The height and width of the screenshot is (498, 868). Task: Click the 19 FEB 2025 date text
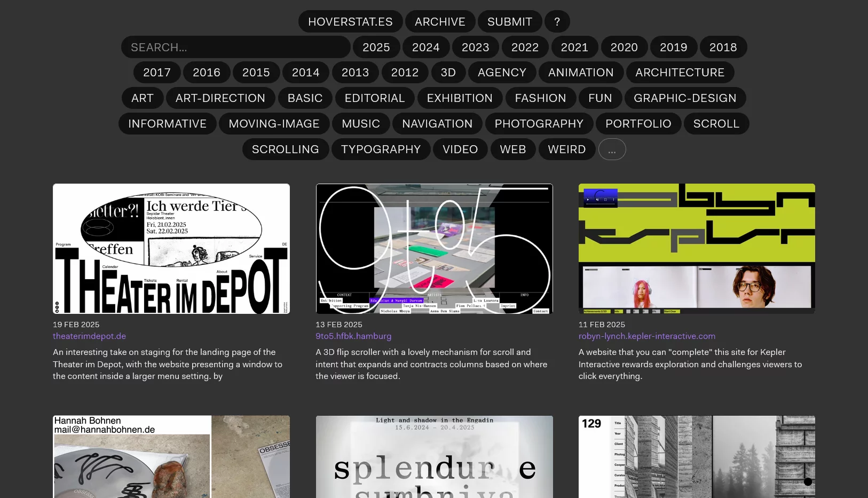coord(76,325)
